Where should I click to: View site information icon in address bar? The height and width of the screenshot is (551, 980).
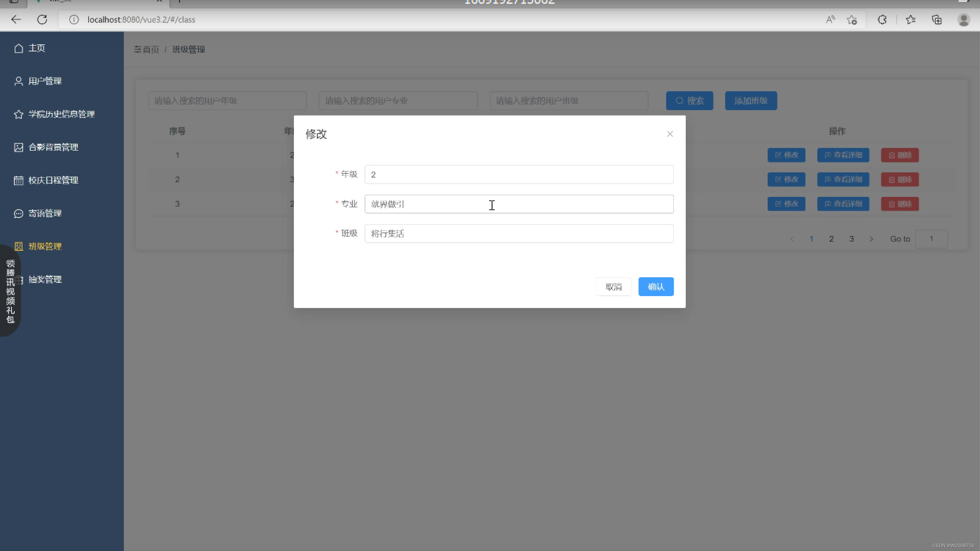tap(74, 19)
